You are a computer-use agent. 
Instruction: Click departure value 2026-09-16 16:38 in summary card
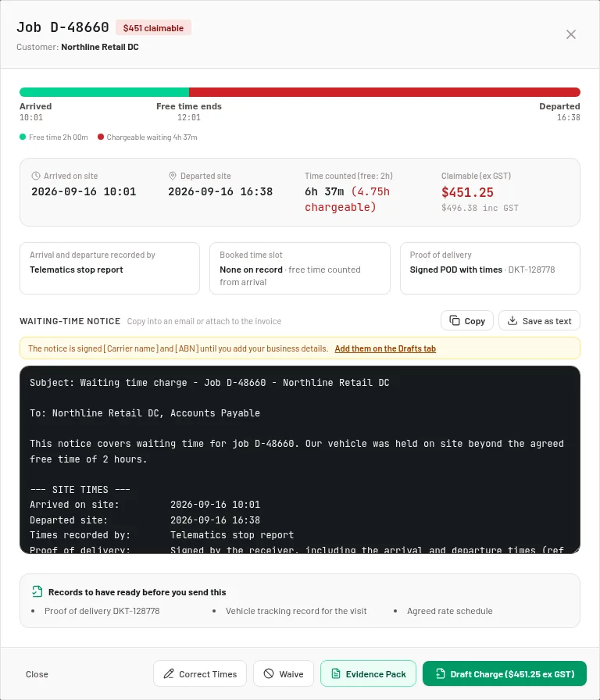(220, 191)
